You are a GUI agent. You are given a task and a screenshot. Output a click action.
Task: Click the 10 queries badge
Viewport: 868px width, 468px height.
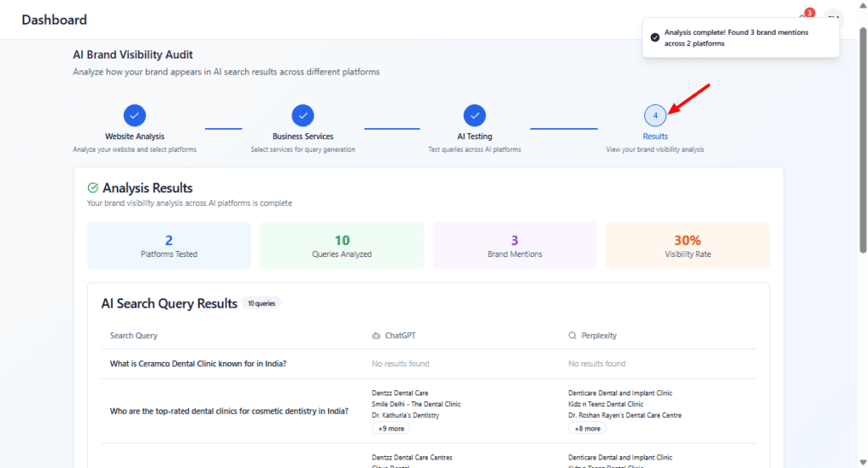coord(261,304)
